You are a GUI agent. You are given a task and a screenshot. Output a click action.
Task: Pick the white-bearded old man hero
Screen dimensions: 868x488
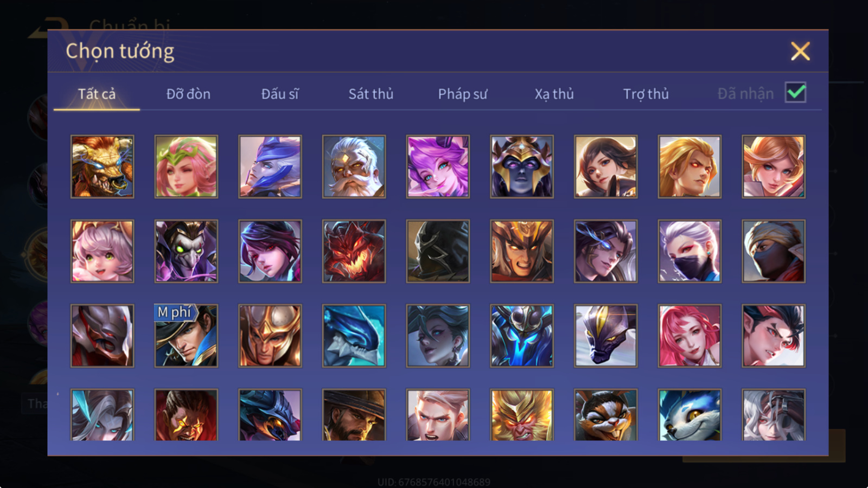[354, 166]
